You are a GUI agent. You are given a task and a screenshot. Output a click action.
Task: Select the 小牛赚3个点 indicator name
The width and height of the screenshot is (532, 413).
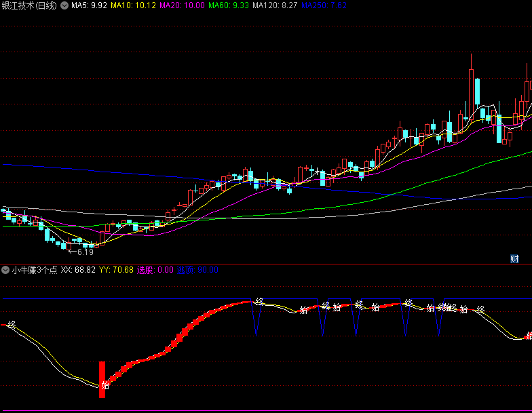(x=35, y=270)
